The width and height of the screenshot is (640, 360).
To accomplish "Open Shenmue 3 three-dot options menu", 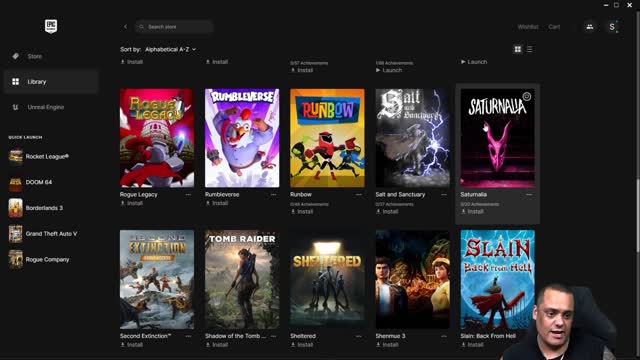I will point(444,336).
